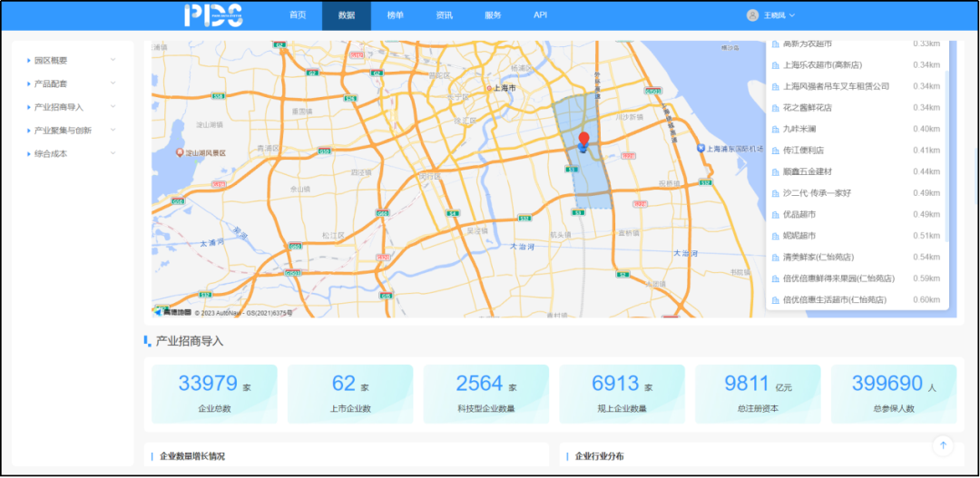Switch to the 首页 nav tab
Screen dimensions: 980x478
click(x=298, y=15)
